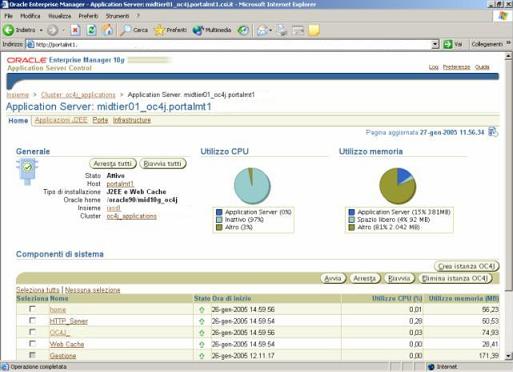Open the ? help menu
513x372 pixels.
(x=138, y=16)
